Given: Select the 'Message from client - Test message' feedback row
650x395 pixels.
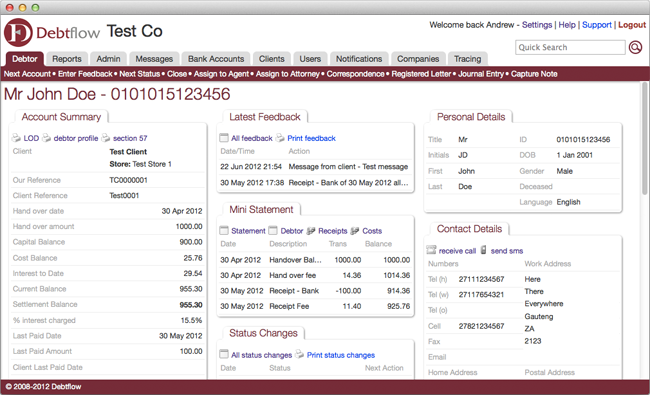Looking at the screenshot, I should click(315, 167).
